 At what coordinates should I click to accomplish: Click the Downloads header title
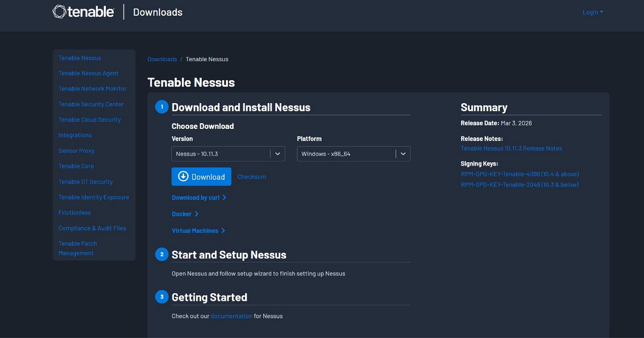(x=158, y=12)
